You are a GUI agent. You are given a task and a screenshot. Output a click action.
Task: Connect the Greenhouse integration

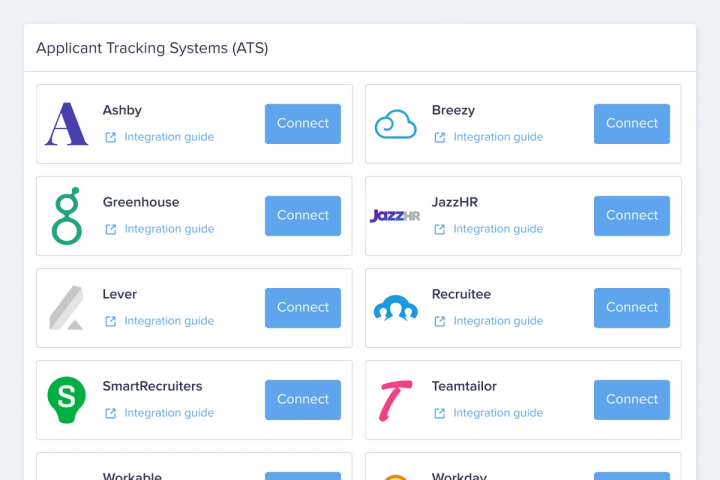[x=303, y=216]
